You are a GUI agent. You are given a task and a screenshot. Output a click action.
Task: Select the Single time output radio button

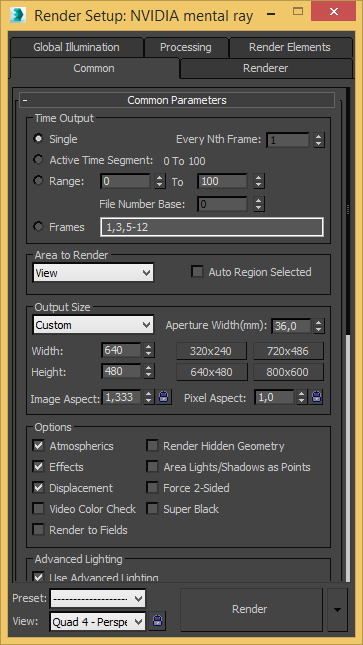click(38, 139)
